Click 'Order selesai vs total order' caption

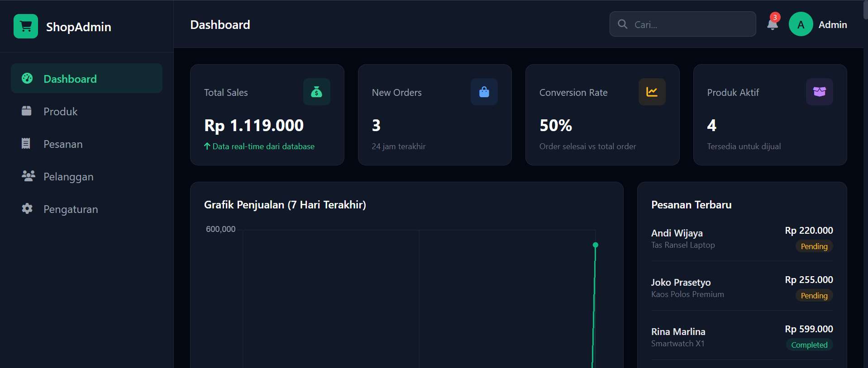(x=587, y=146)
